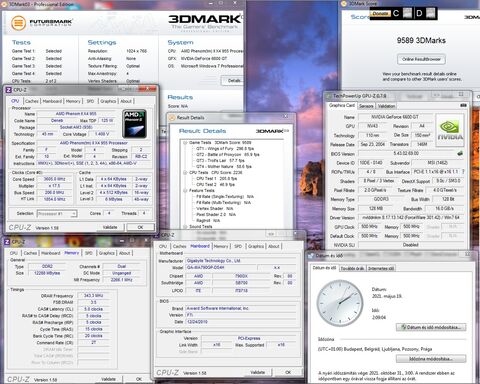Click the CPU-Z Core Voltage value

point(102,134)
